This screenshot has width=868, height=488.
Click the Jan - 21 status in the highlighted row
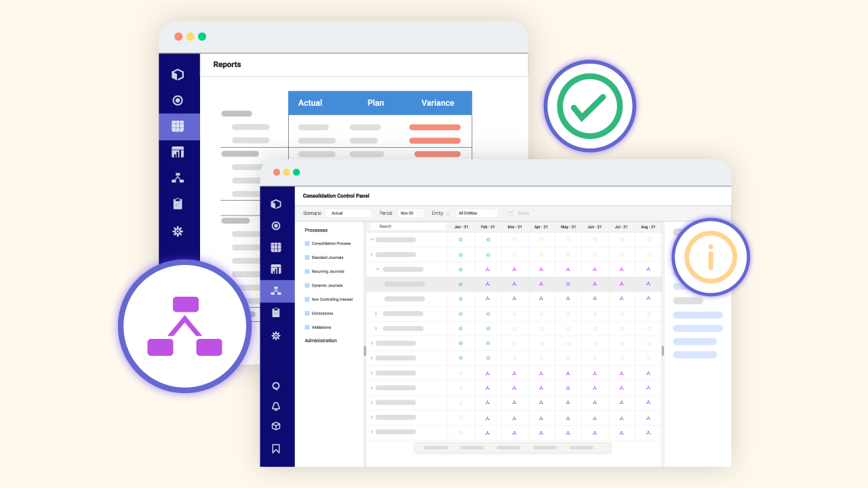coord(460,284)
